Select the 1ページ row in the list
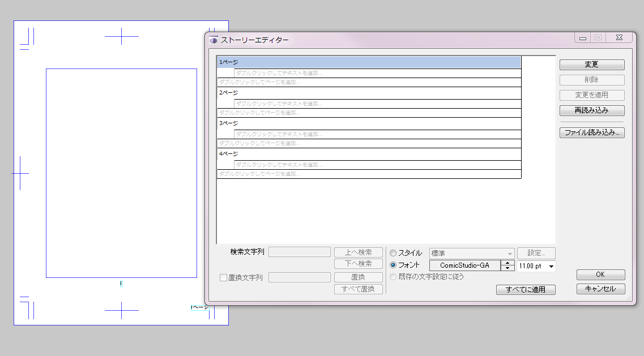This screenshot has width=644, height=356. click(x=368, y=62)
